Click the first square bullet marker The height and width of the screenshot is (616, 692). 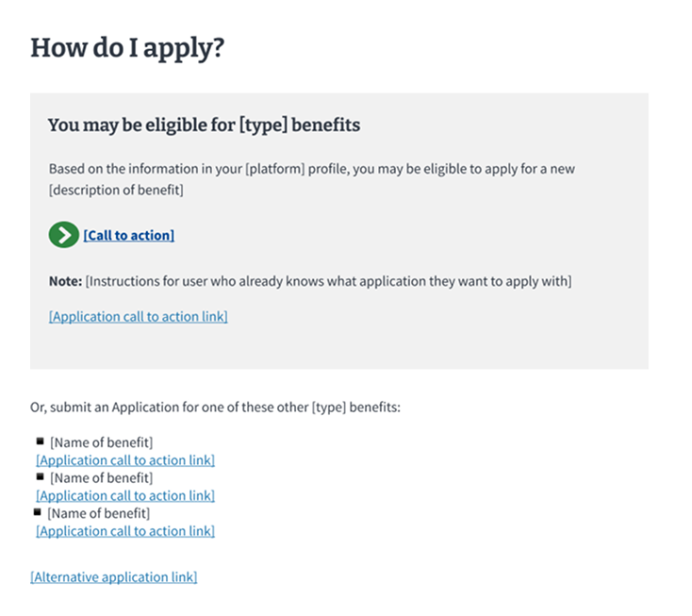(41, 441)
